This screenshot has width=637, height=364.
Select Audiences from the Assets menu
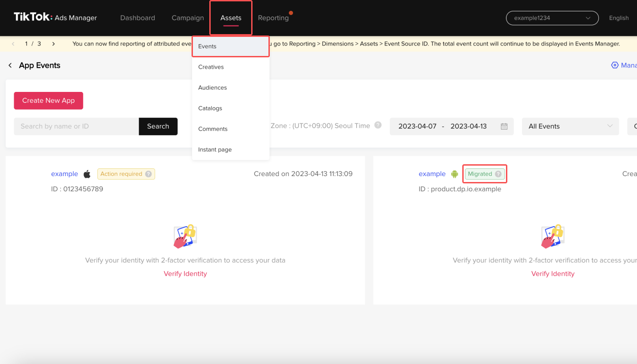[x=231, y=87]
